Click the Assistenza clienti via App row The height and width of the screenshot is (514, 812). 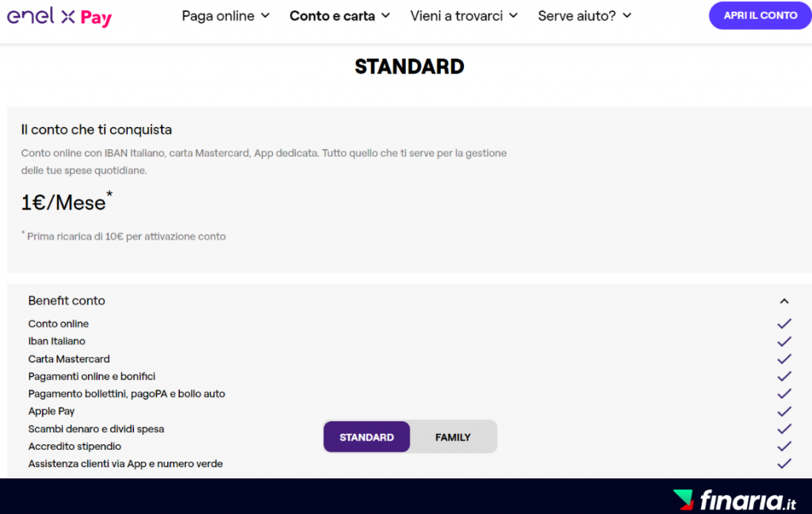125,463
